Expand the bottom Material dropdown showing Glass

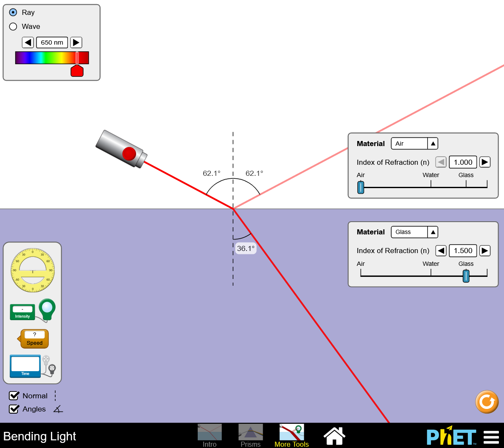pyautogui.click(x=414, y=232)
